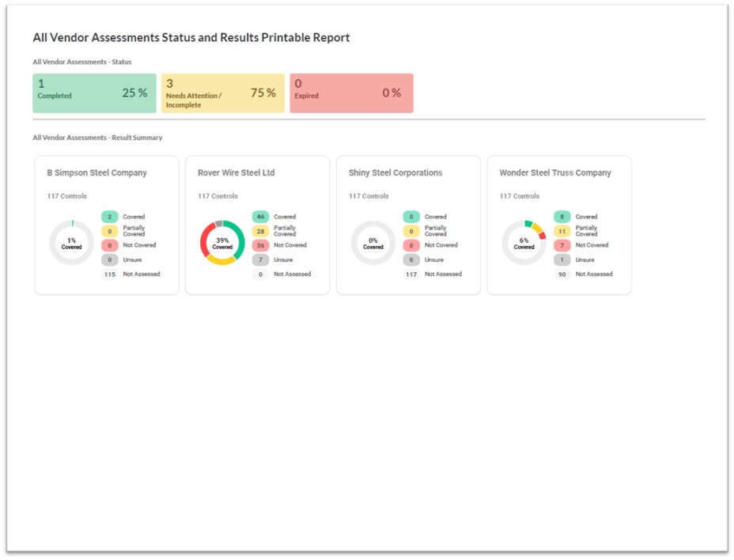This screenshot has width=734, height=560.
Task: Click the All Vendor Assessments report title
Action: click(x=191, y=37)
